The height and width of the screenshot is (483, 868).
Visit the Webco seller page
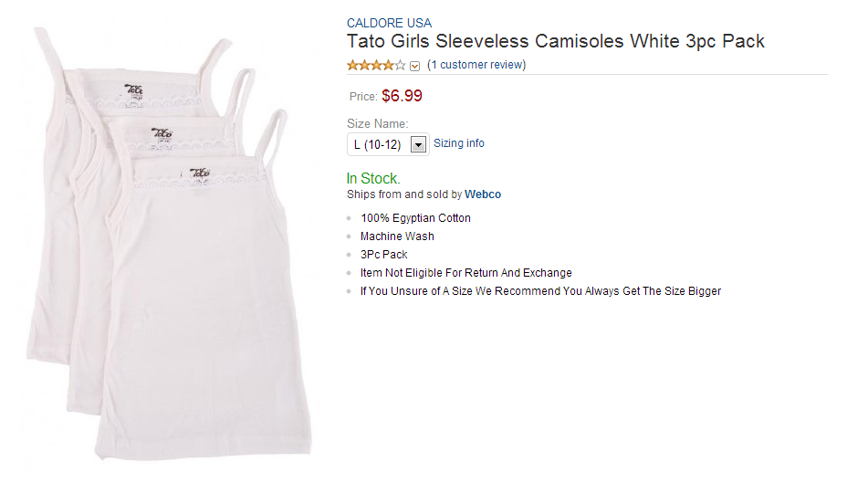pyautogui.click(x=483, y=194)
